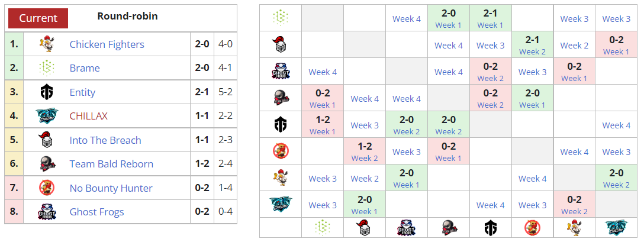644x242 pixels.
Task: Open the Into The Breach team link
Action: (x=105, y=140)
